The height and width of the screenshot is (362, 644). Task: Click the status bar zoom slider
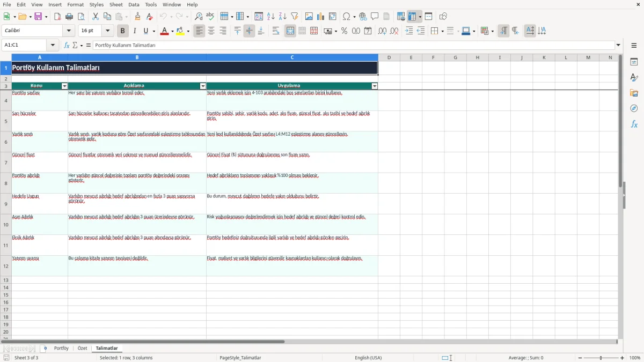(x=601, y=358)
